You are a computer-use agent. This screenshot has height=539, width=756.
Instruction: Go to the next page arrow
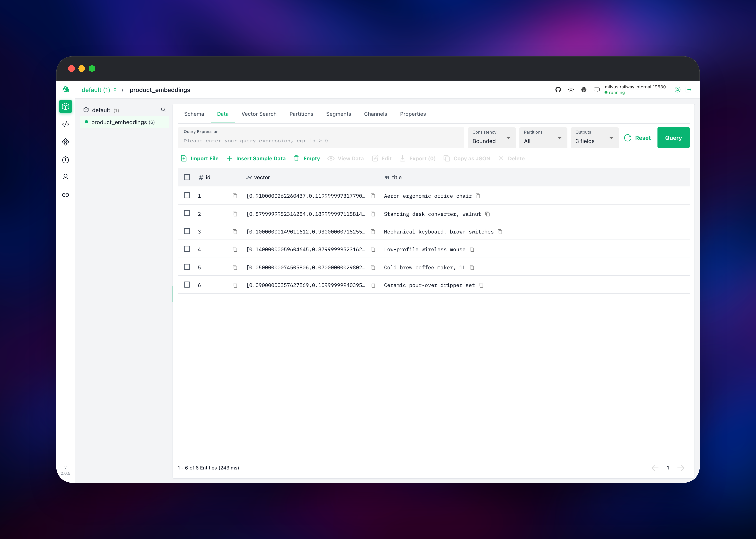point(681,468)
